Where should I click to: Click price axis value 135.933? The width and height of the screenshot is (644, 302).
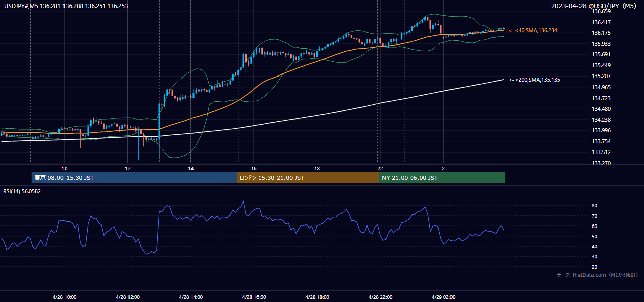click(601, 44)
